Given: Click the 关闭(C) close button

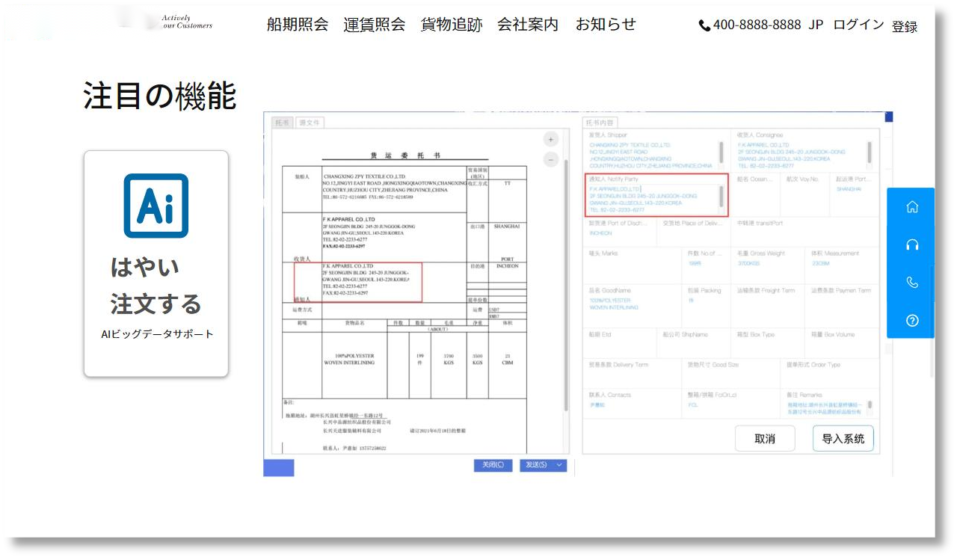Looking at the screenshot, I should (x=493, y=465).
